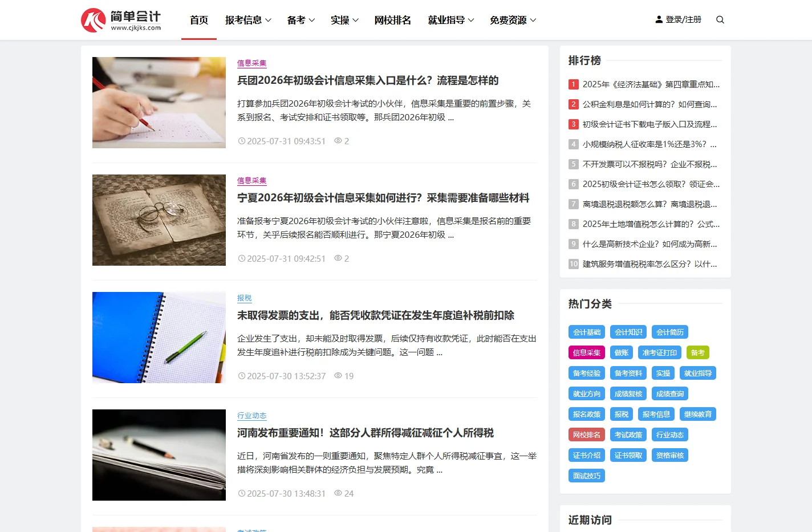
Task: Expand the 备考 dropdown menu
Action: (x=301, y=20)
